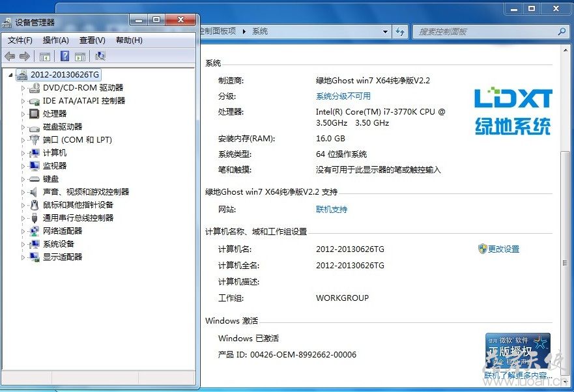Click the installed memory value 16.0 GB

pos(330,138)
